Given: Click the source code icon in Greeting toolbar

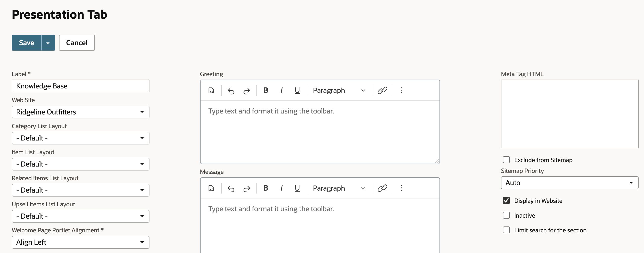Looking at the screenshot, I should pos(211,90).
